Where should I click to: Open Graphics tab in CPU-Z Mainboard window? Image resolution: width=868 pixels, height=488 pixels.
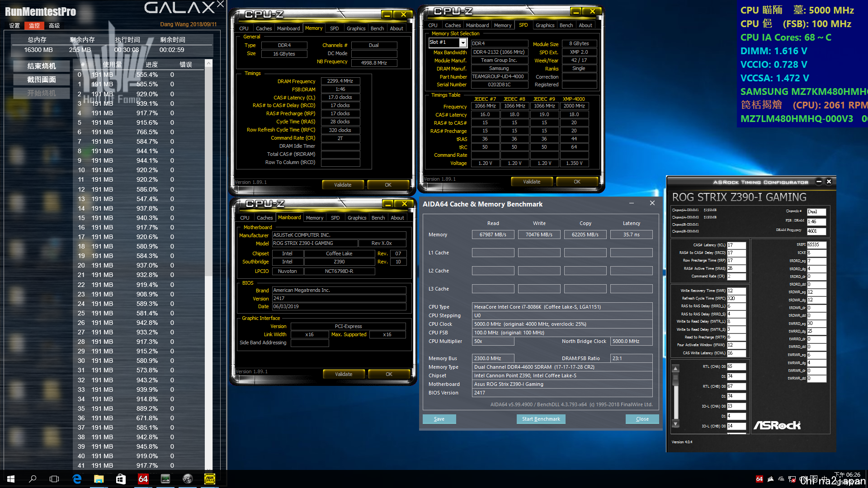[357, 218]
